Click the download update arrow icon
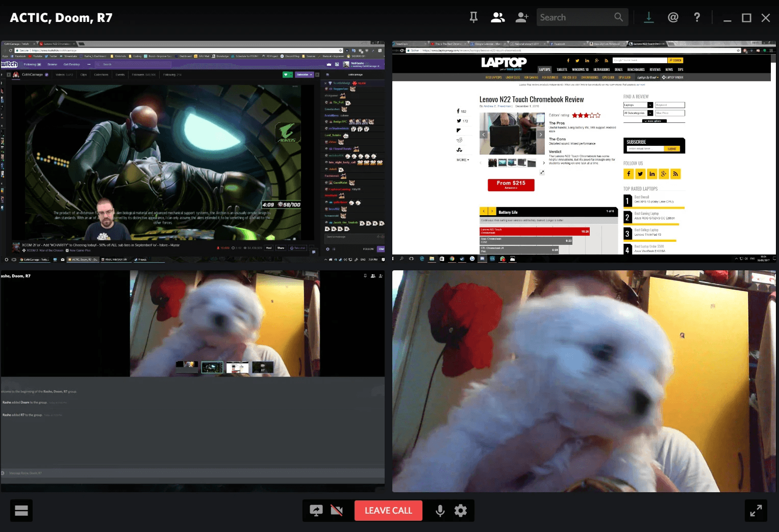779x532 pixels. pyautogui.click(x=648, y=17)
